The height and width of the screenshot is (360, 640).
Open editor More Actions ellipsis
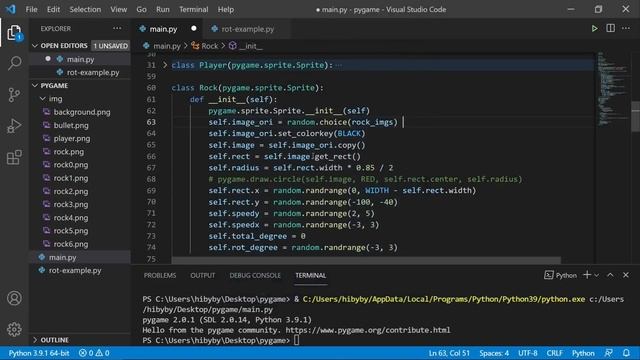point(626,28)
